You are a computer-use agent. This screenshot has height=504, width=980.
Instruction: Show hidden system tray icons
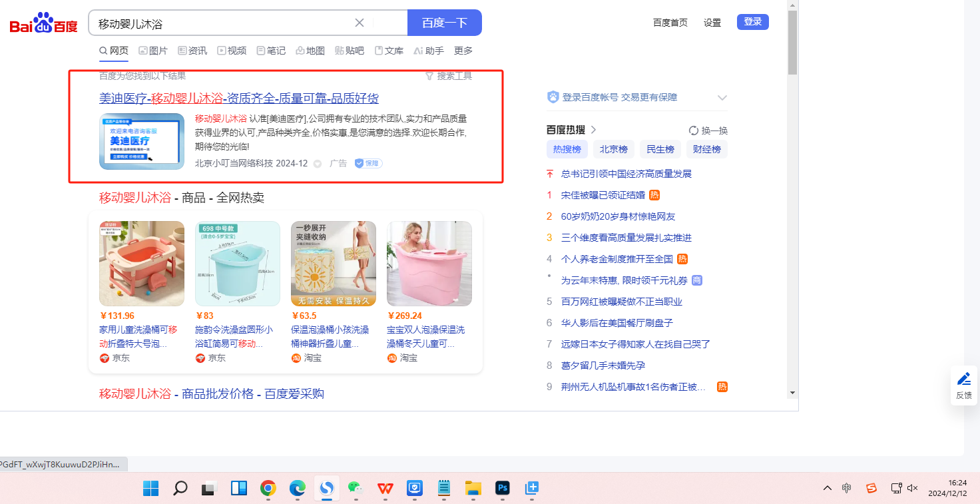[828, 489]
